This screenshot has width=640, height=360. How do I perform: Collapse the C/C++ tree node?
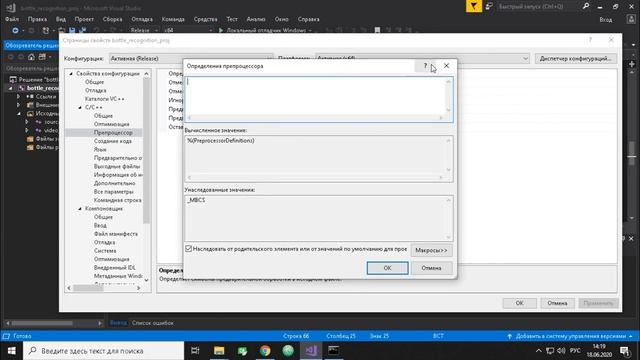click(80, 107)
